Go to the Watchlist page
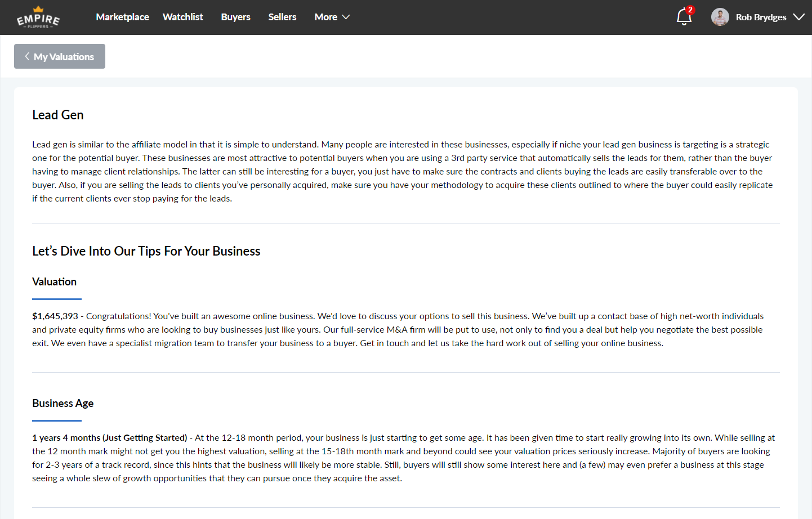Screen dimensions: 812x519 pos(182,17)
